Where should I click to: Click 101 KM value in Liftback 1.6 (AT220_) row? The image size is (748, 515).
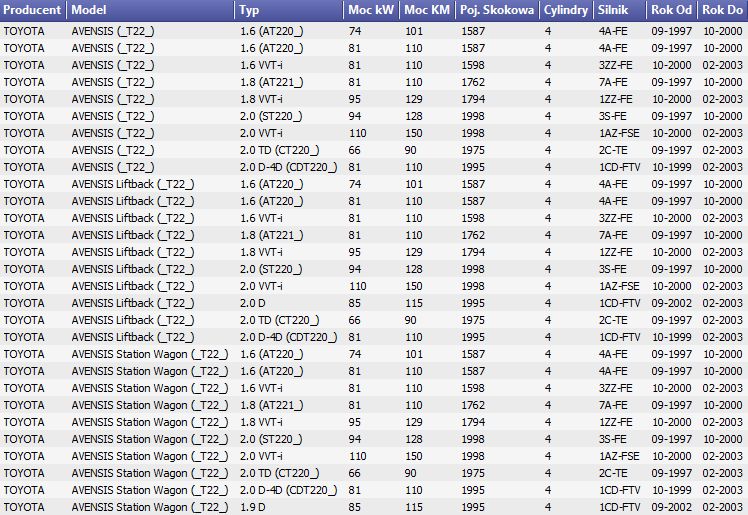click(414, 184)
